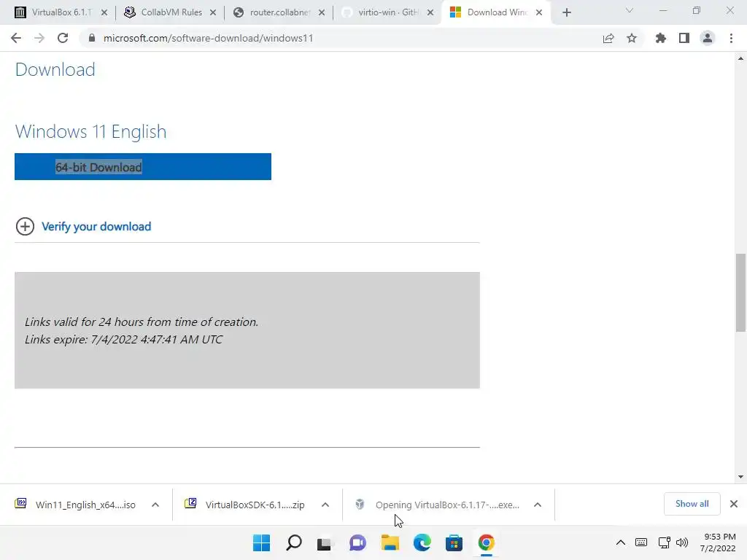Click the Verify your download link
The image size is (747, 560).
tap(96, 227)
